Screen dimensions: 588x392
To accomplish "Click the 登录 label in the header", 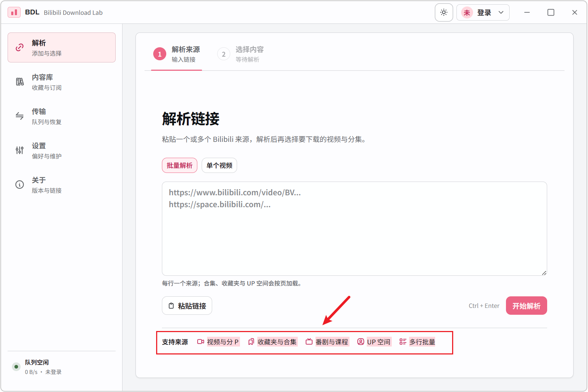I will coord(484,13).
